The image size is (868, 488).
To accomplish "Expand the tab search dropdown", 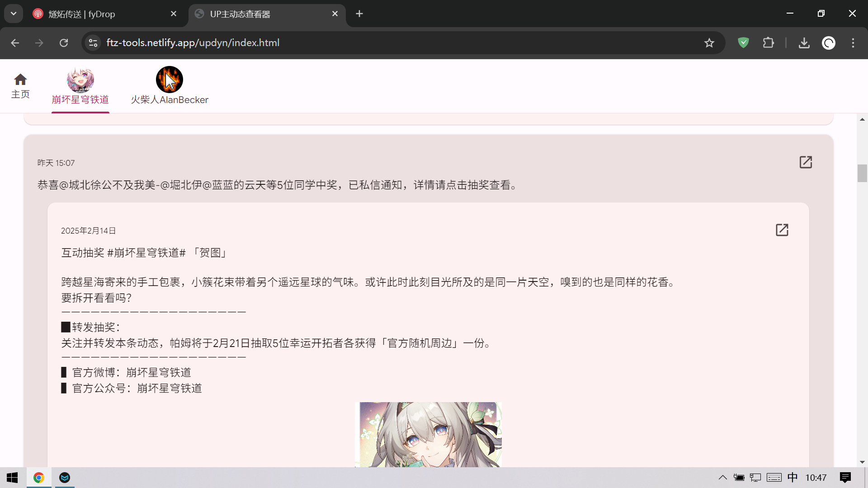I will tap(14, 14).
